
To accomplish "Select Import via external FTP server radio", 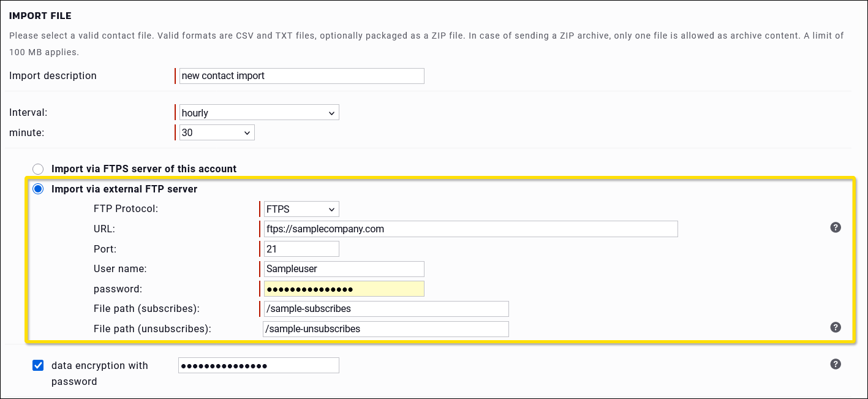I will coord(39,189).
